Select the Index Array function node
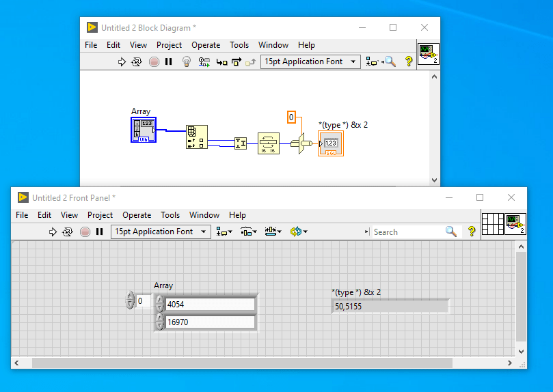The image size is (553, 392). (x=197, y=137)
